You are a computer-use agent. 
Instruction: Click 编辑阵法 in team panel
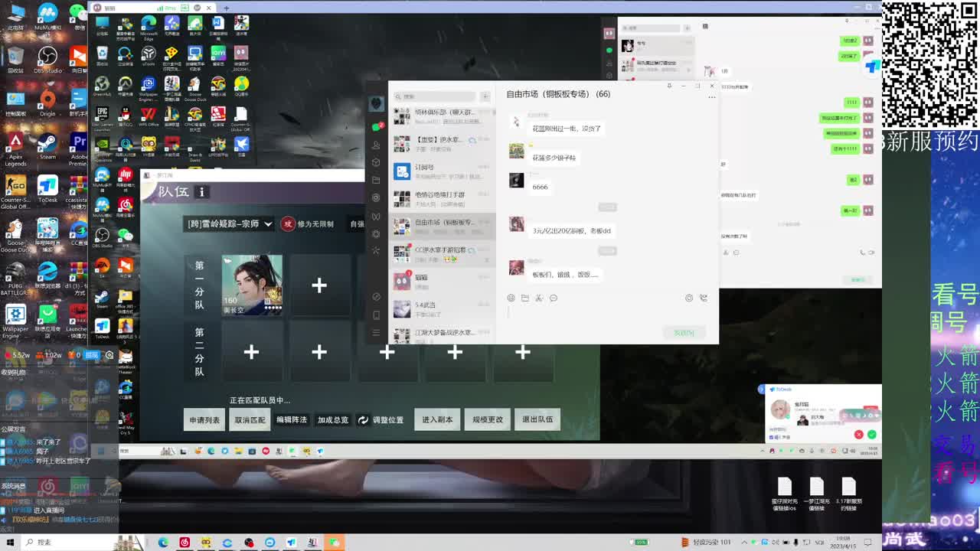(291, 419)
